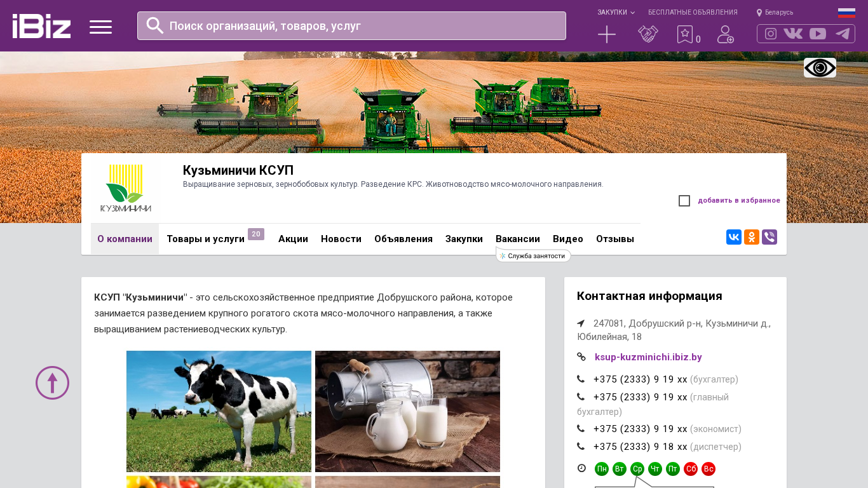The height and width of the screenshot is (488, 868).
Task: Reveal the бухгалтер phone number
Action: 641,379
